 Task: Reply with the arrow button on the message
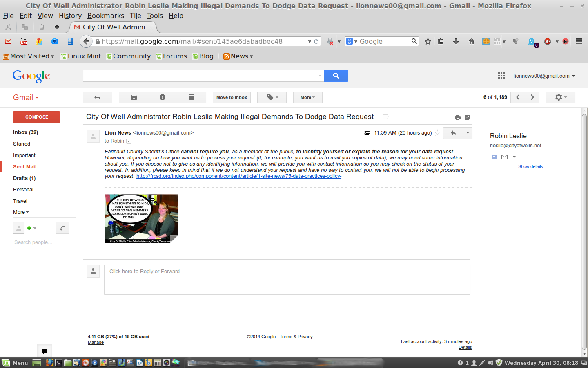[453, 133]
